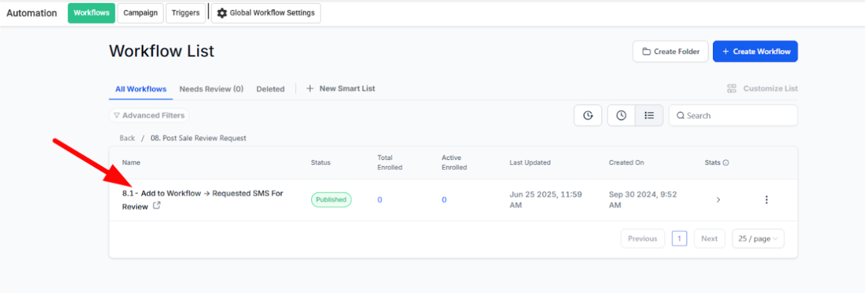Select page 1 in pagination
Screen dimensions: 868x293
click(x=680, y=239)
